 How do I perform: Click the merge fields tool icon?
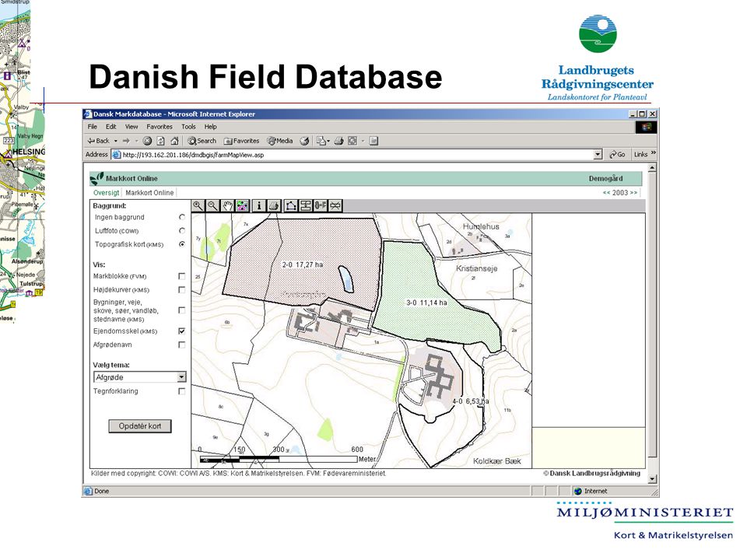[x=320, y=205]
